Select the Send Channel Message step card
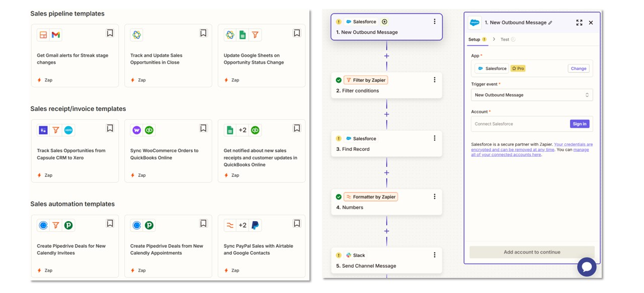 click(x=386, y=260)
